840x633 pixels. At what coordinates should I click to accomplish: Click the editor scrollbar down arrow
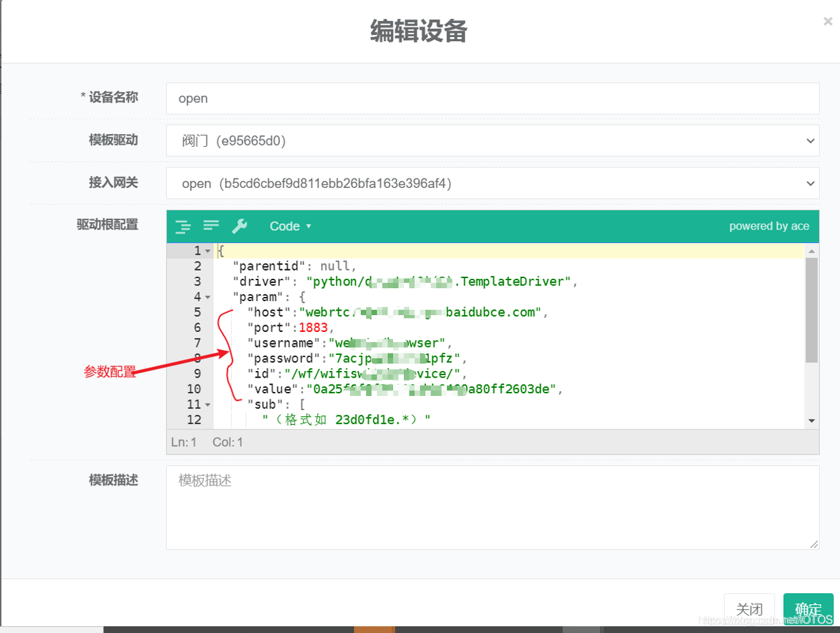point(812,420)
